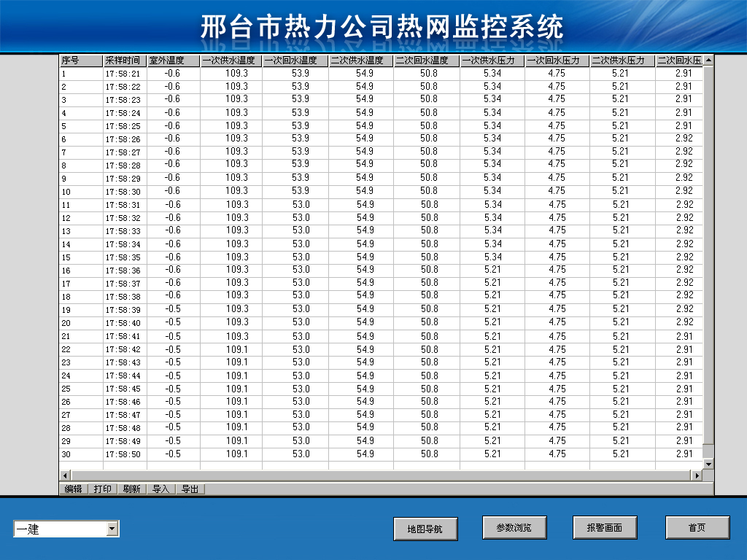This screenshot has height=560, width=747.
Task: Click the 二次供水压力 column header
Action: 622,61
